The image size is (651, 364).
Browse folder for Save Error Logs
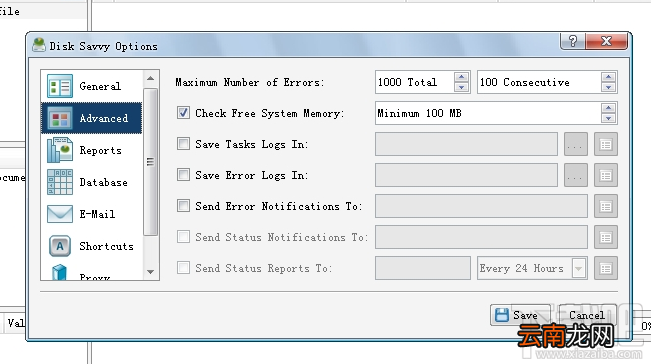(x=575, y=176)
